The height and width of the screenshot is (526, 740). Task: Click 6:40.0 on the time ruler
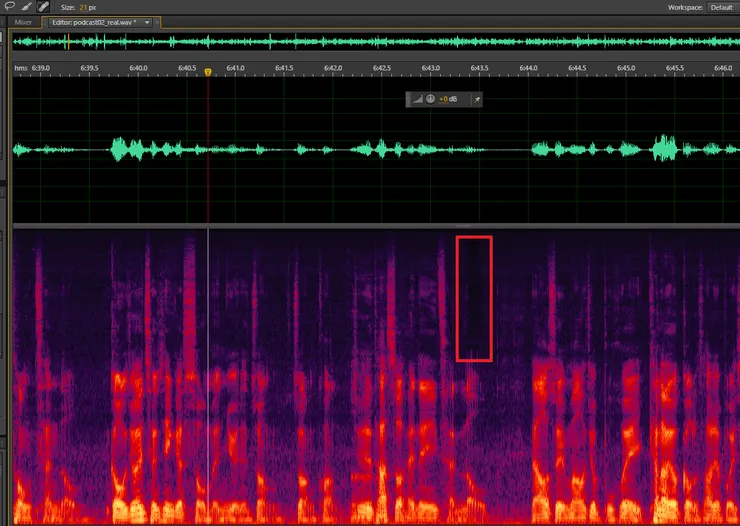point(138,68)
